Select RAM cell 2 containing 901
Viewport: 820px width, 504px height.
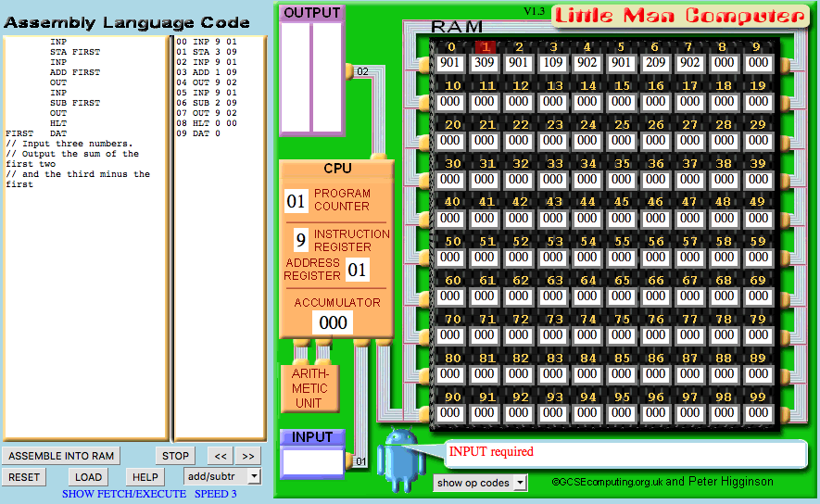tap(518, 63)
